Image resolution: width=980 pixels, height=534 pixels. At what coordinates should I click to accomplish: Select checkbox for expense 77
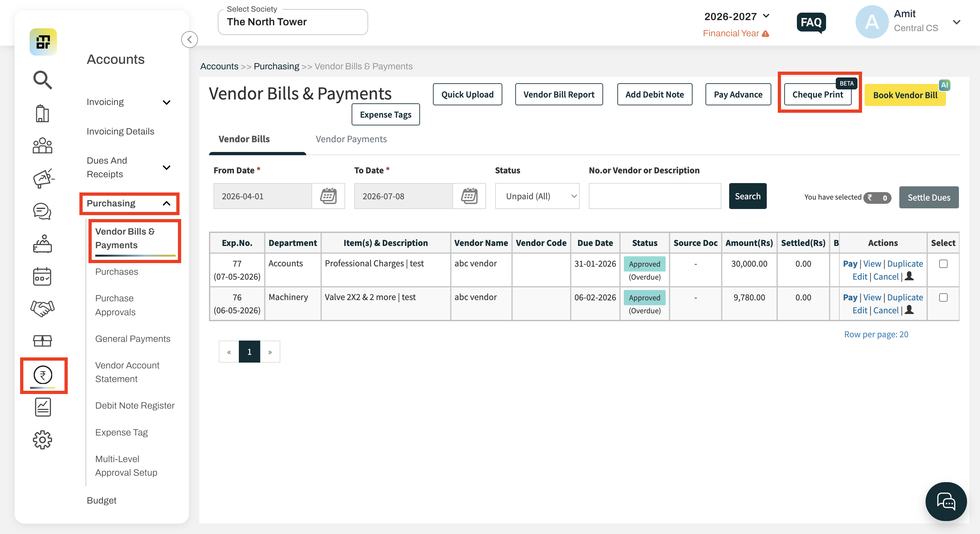coord(943,264)
